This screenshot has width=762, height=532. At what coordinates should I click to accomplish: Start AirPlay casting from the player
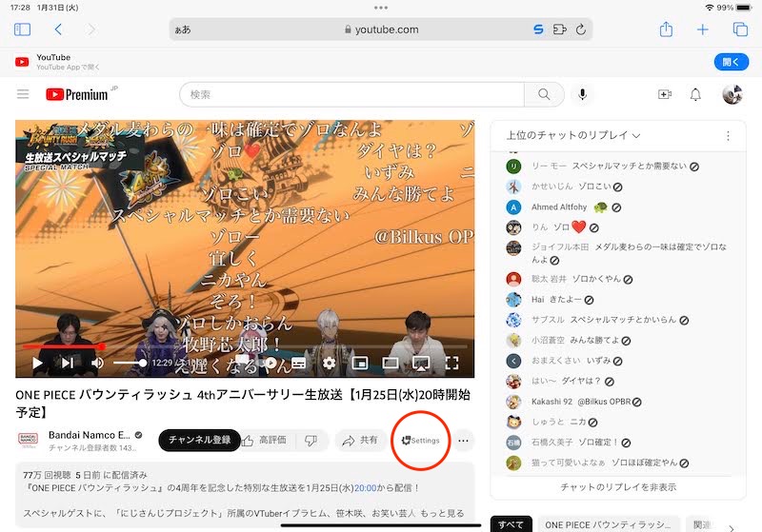[x=421, y=363]
